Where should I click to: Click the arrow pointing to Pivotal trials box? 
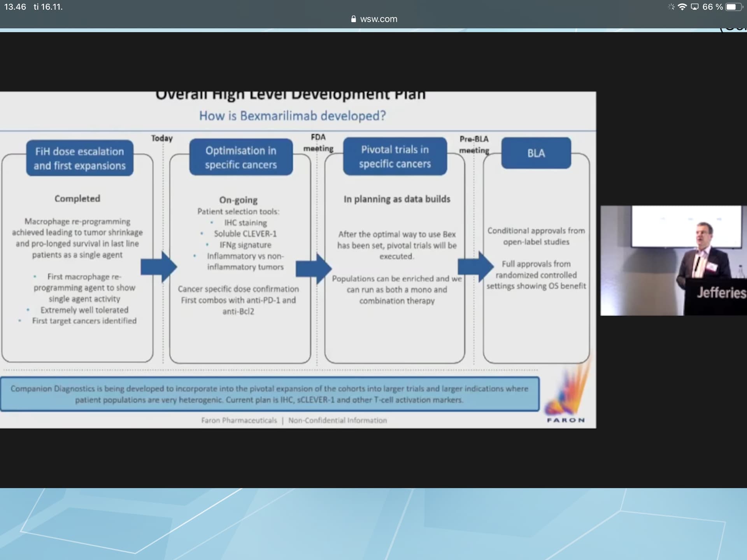coord(314,268)
